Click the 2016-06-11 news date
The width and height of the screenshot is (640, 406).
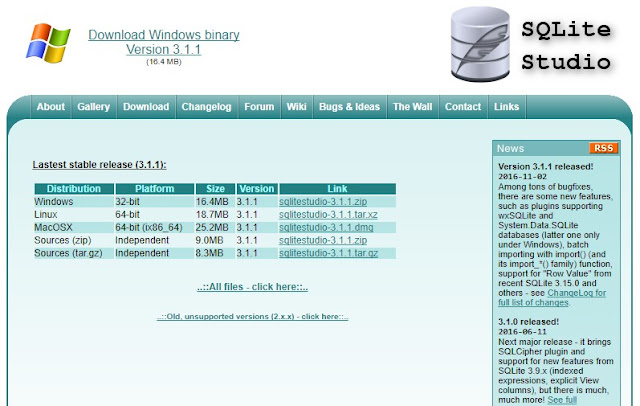[x=522, y=332]
